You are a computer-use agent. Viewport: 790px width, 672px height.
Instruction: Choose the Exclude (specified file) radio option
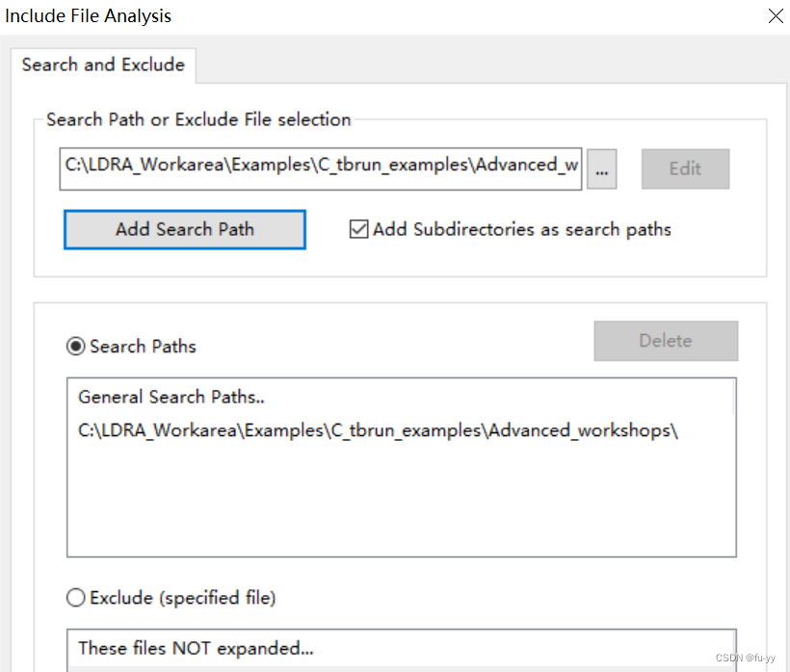(x=76, y=598)
